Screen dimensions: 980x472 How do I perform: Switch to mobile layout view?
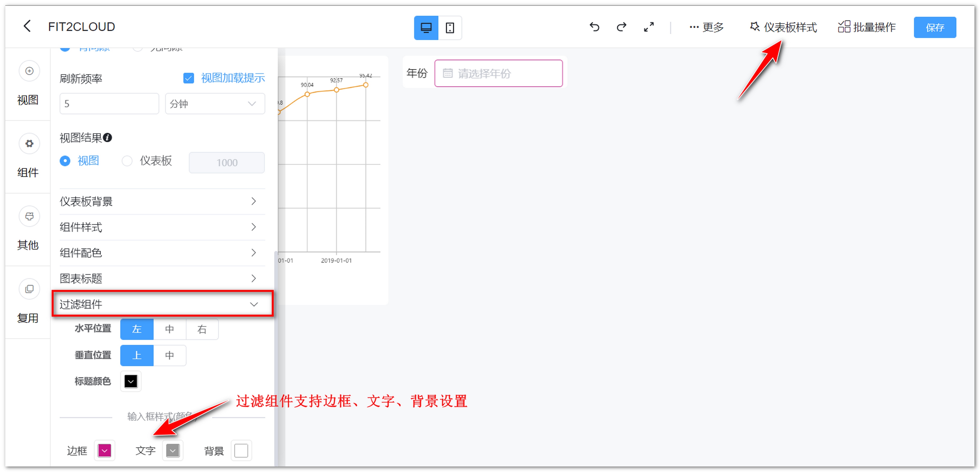coord(450,27)
